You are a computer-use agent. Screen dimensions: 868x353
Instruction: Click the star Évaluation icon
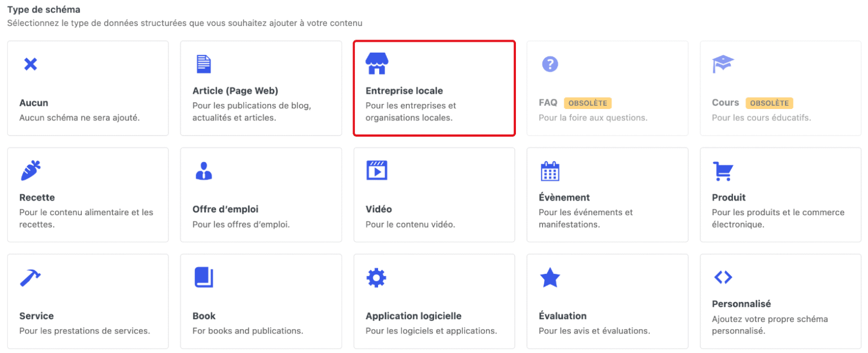pyautogui.click(x=550, y=277)
